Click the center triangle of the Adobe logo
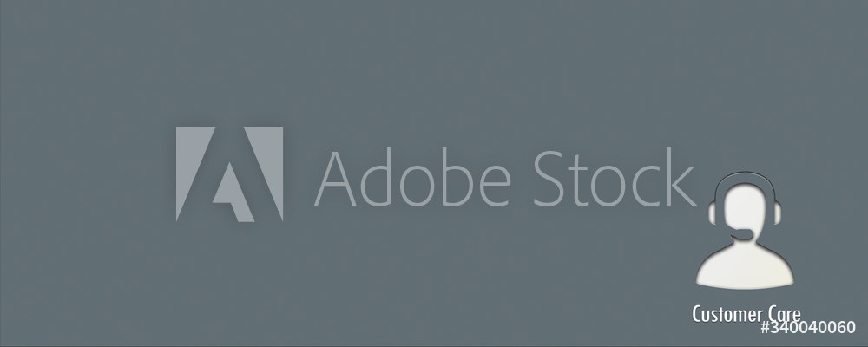Viewport: 868px width, 347px height. click(x=233, y=192)
